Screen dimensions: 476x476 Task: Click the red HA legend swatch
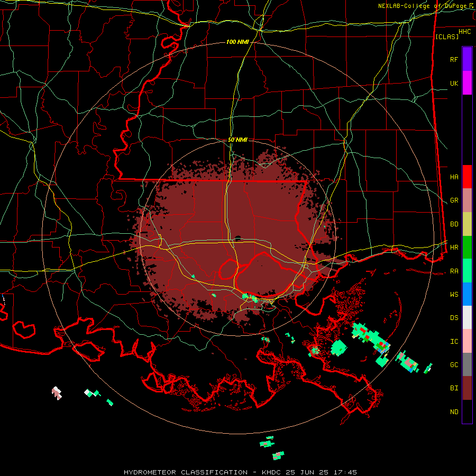pyautogui.click(x=467, y=177)
